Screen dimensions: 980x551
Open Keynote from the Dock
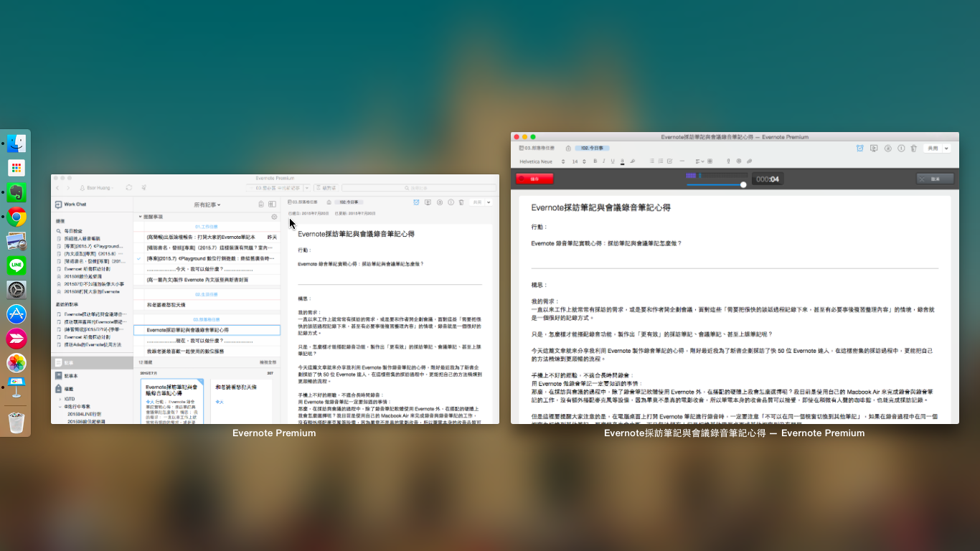coord(16,387)
